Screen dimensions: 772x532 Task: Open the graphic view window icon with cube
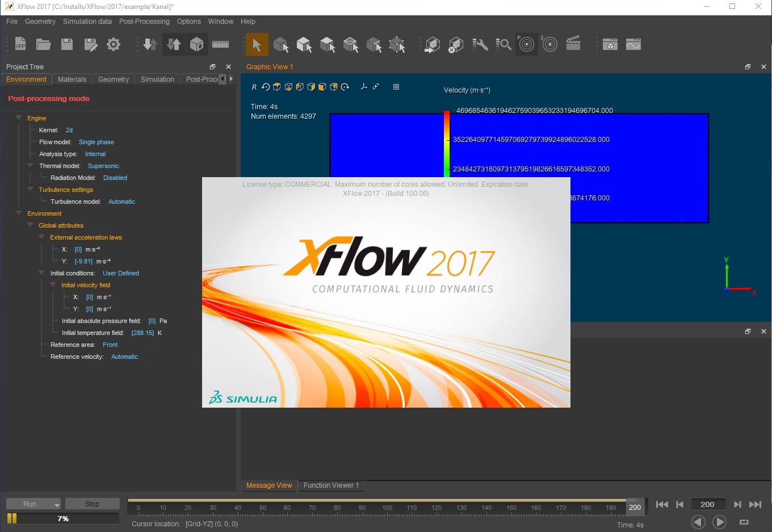(610, 44)
